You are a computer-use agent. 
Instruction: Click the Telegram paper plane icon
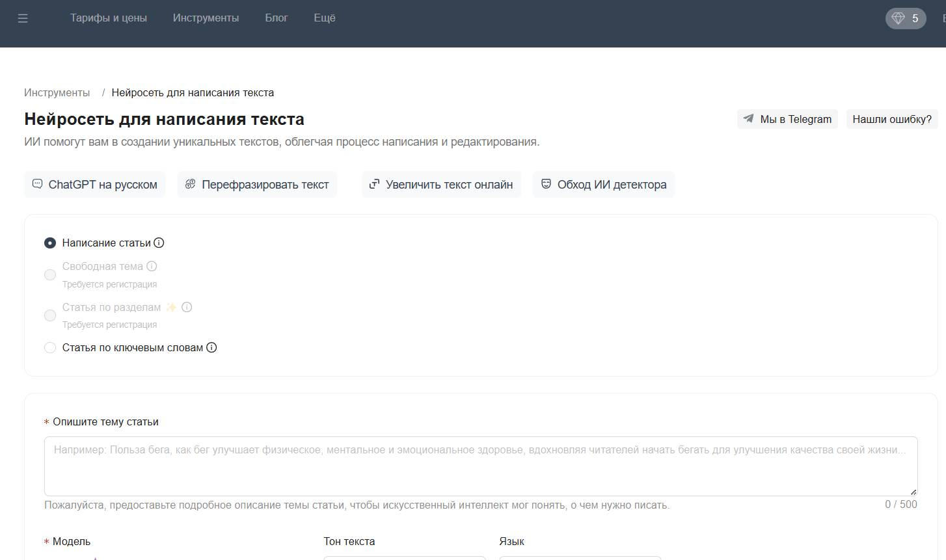click(x=749, y=119)
